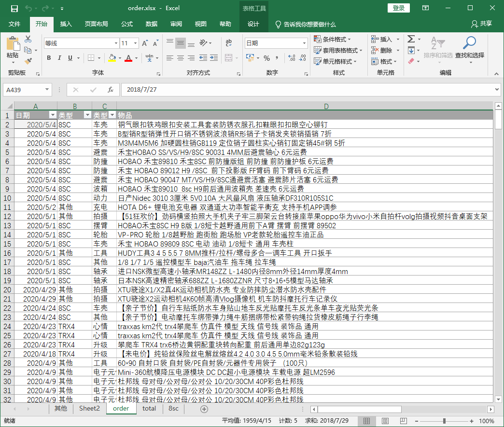Switch to the 页面布局 ribbon tab
This screenshot has height=427, width=504.
tap(96, 24)
